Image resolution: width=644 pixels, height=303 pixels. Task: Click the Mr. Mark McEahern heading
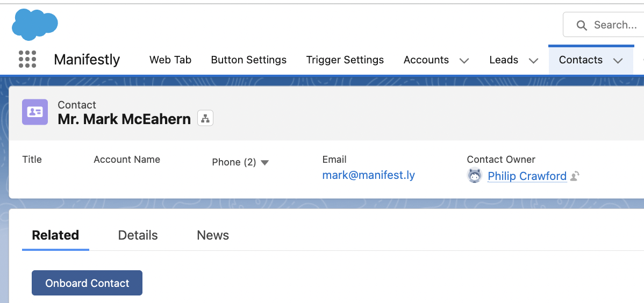(x=124, y=119)
